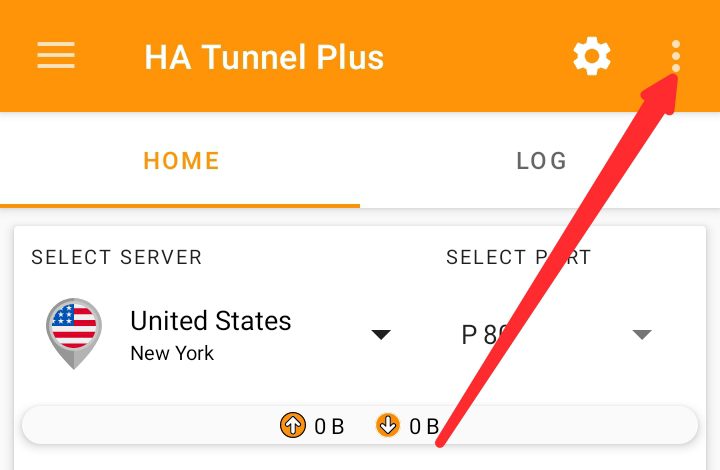
Task: Click the download arrow data icon
Action: [388, 425]
